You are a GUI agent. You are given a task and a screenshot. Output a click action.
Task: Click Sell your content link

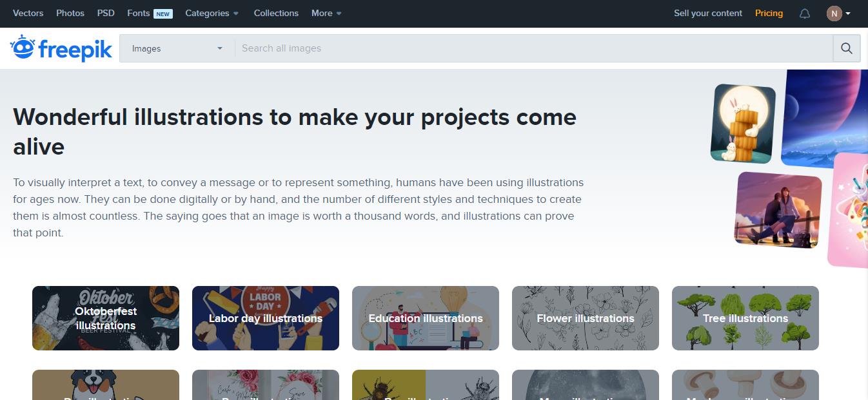(707, 13)
